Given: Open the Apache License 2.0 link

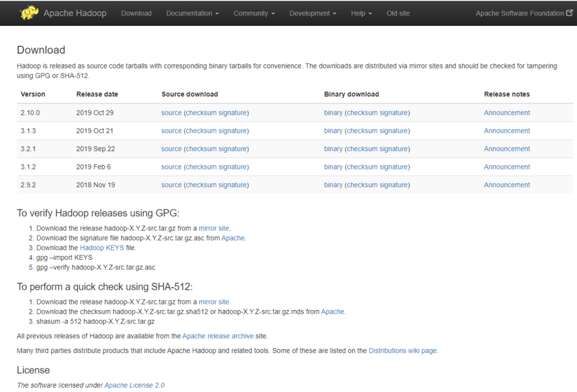Looking at the screenshot, I should tap(134, 385).
